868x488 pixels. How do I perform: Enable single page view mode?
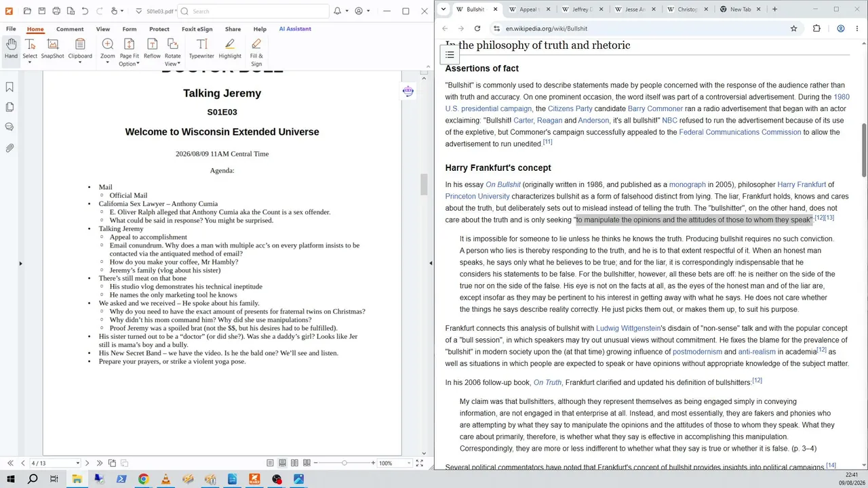coord(270,463)
